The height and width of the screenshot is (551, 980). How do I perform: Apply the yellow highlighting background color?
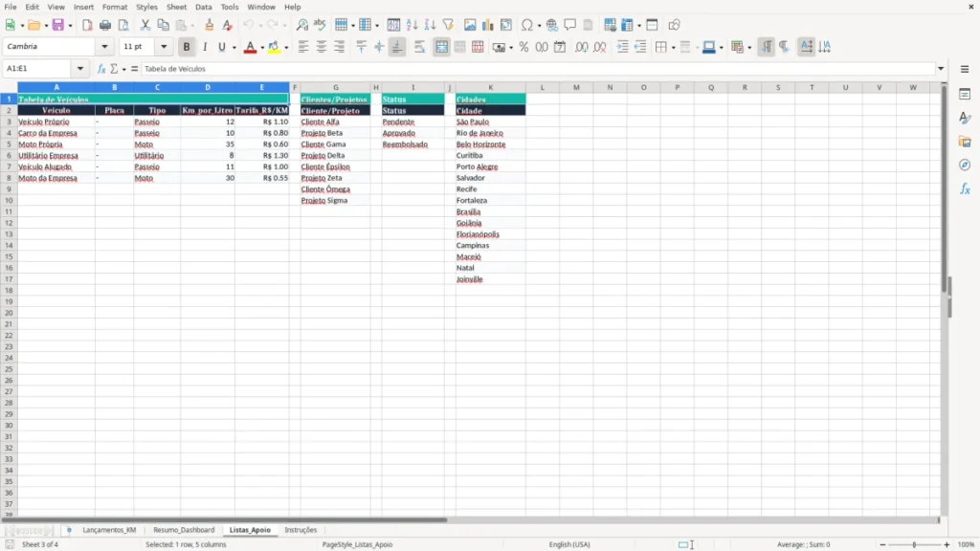274,47
